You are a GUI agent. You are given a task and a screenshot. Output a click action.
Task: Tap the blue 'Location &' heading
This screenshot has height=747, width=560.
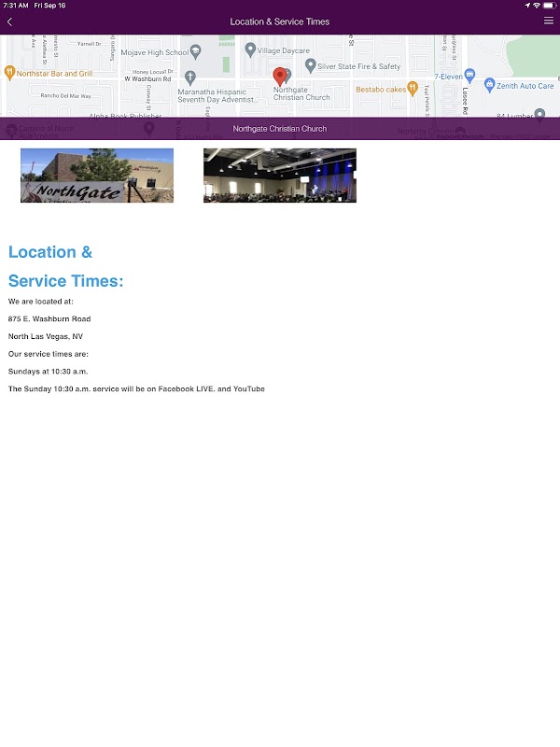point(50,251)
